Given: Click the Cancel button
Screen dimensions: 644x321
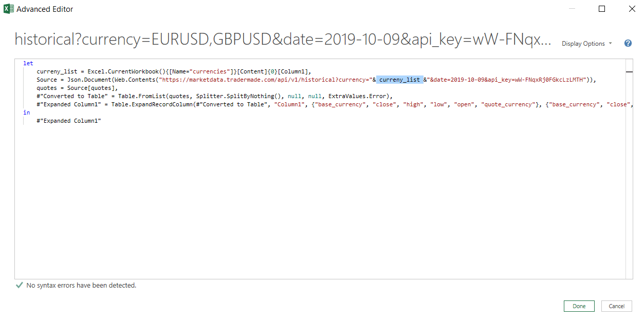Looking at the screenshot, I should (x=616, y=306).
